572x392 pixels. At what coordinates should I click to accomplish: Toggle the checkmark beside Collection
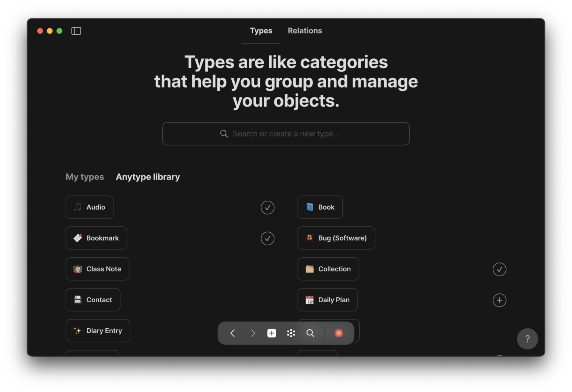(x=499, y=269)
